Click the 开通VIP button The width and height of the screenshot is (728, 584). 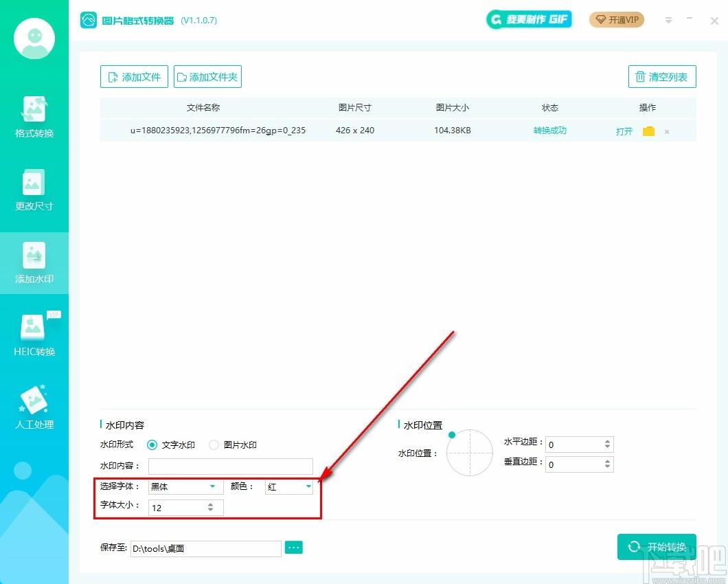coord(617,19)
